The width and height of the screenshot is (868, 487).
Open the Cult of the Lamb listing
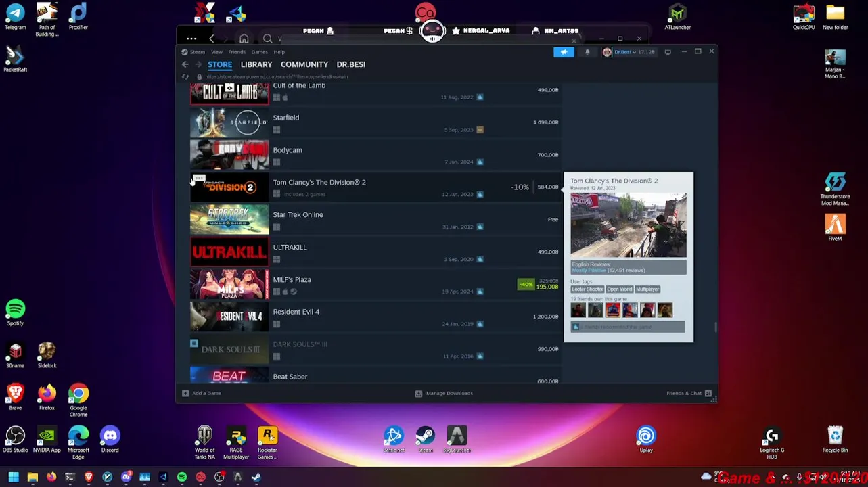(x=375, y=94)
